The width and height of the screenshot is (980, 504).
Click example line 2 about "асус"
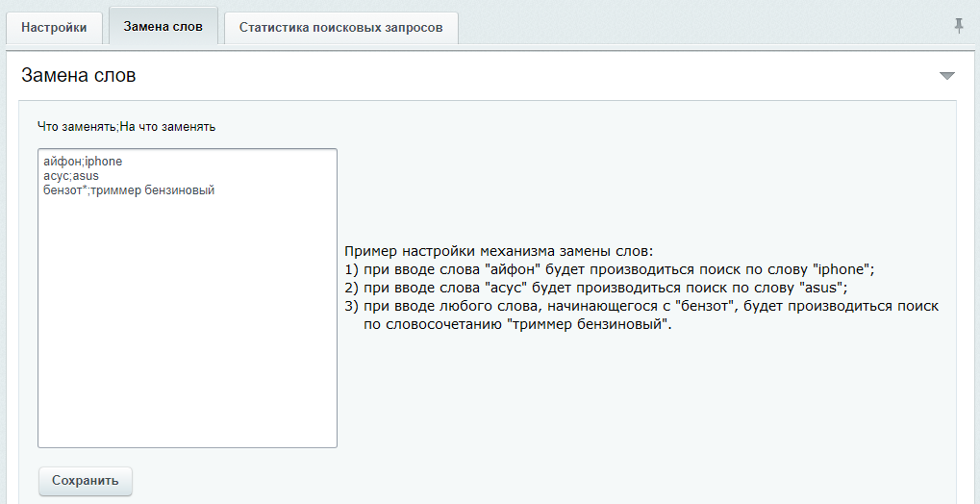point(596,288)
